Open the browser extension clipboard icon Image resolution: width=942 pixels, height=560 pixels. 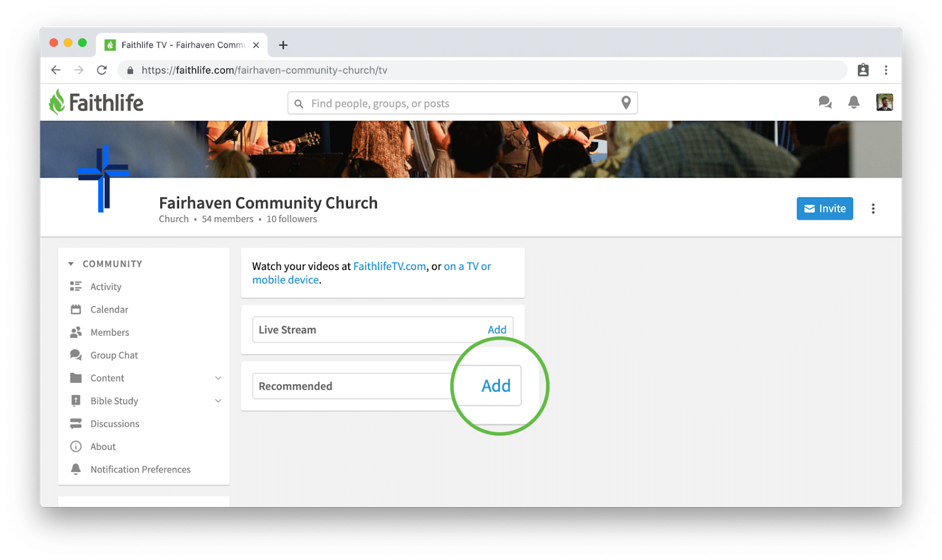pos(863,70)
